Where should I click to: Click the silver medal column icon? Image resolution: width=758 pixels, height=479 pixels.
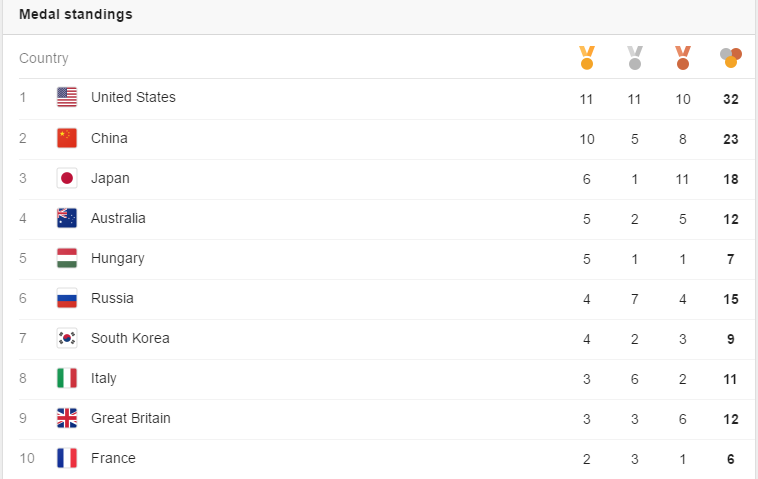pyautogui.click(x=635, y=58)
